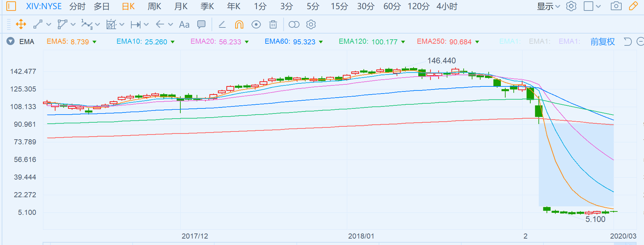Open EMA120 parameter dropdown triangle

[x=403, y=42]
